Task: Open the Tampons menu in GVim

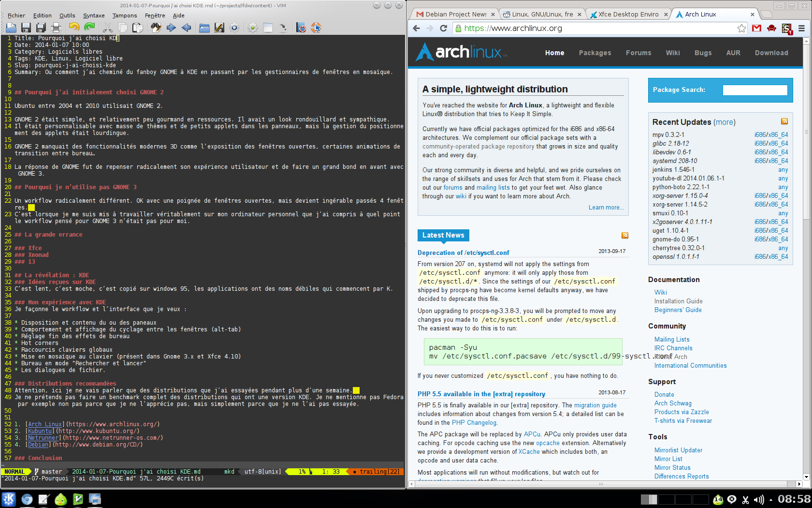Action: [125, 15]
